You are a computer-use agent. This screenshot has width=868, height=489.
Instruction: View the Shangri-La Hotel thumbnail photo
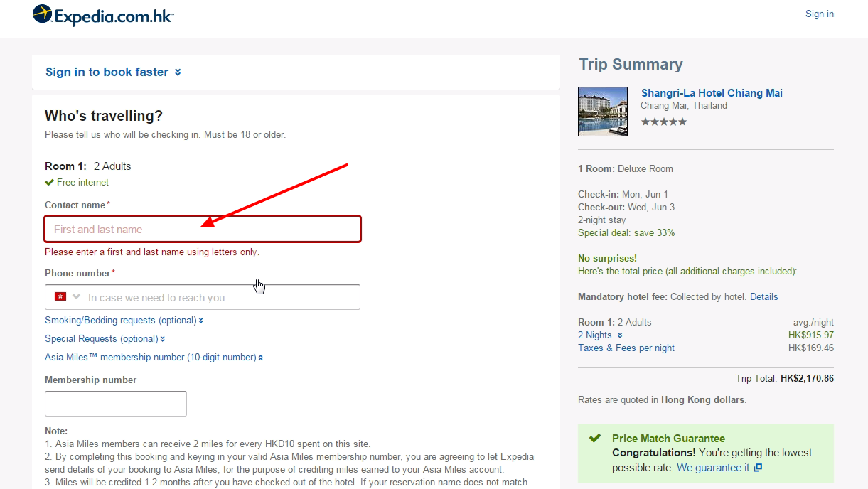(603, 112)
